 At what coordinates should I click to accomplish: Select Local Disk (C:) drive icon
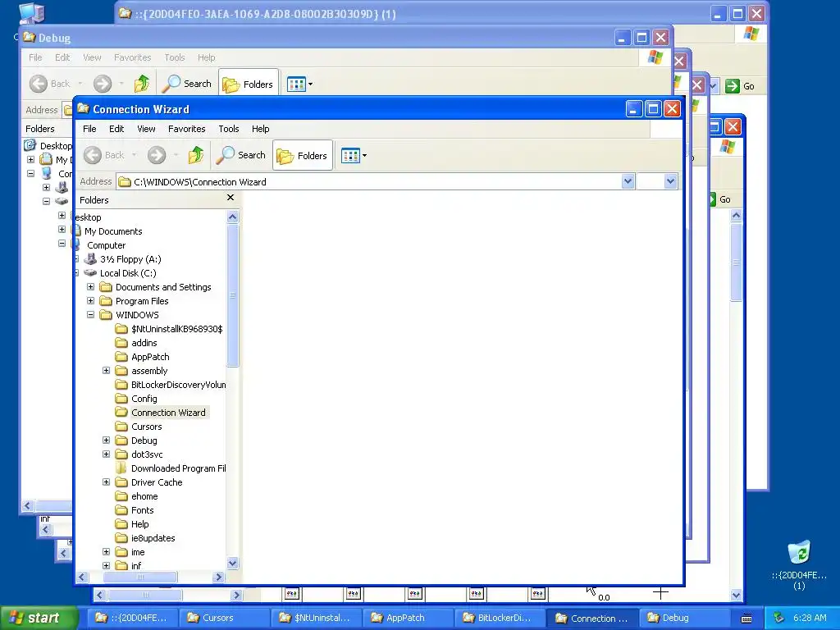click(x=90, y=272)
